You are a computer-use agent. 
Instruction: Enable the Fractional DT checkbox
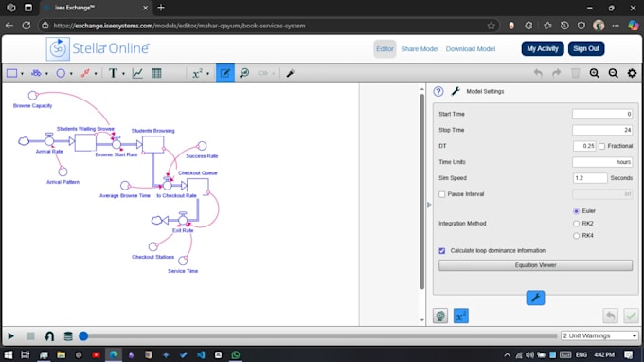pyautogui.click(x=601, y=146)
